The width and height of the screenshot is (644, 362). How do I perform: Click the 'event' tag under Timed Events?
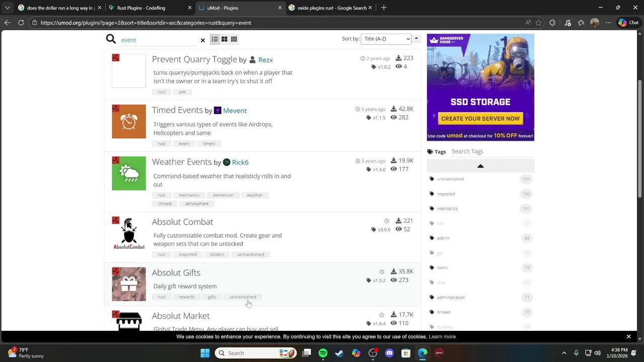[x=184, y=143]
